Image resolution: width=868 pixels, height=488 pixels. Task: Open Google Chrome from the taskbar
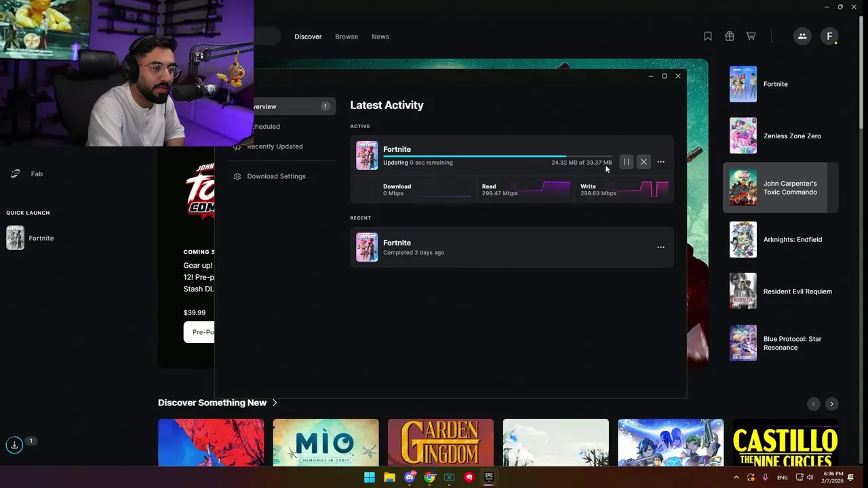pyautogui.click(x=429, y=478)
